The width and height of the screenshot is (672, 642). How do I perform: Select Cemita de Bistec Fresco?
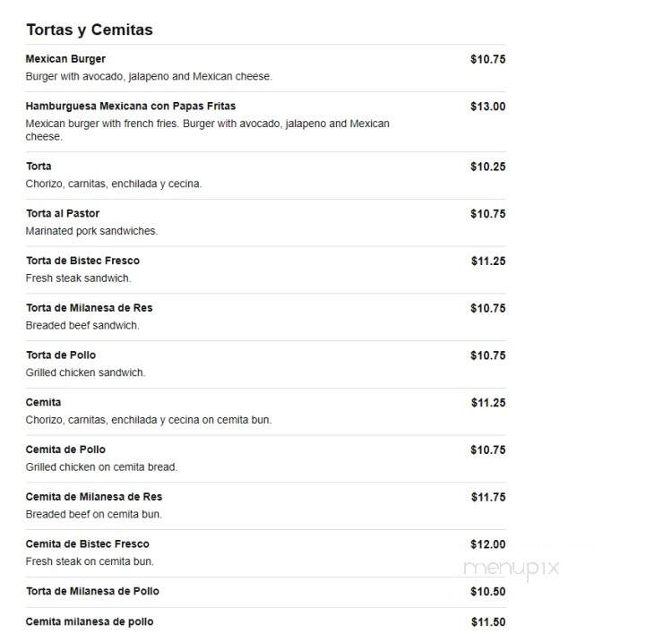pos(88,544)
